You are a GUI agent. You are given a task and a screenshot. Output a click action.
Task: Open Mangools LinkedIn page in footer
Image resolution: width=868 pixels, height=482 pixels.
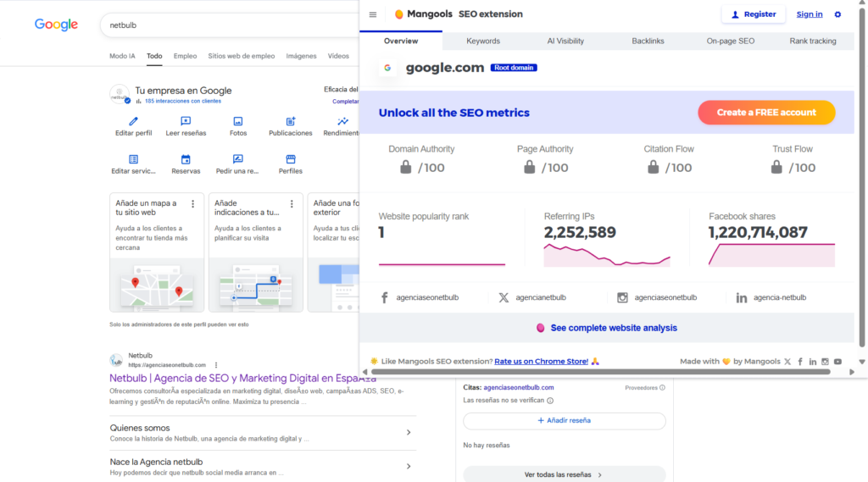813,362
